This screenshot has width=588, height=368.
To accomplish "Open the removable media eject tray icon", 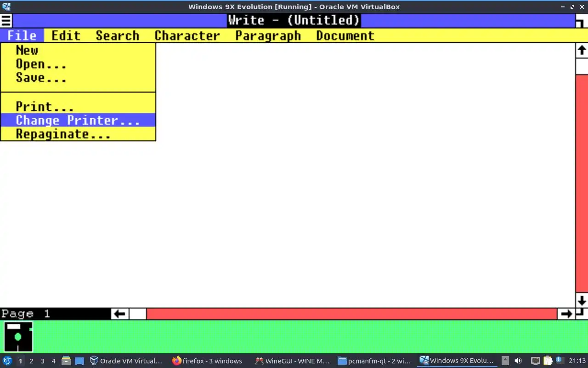I will pyautogui.click(x=505, y=361).
